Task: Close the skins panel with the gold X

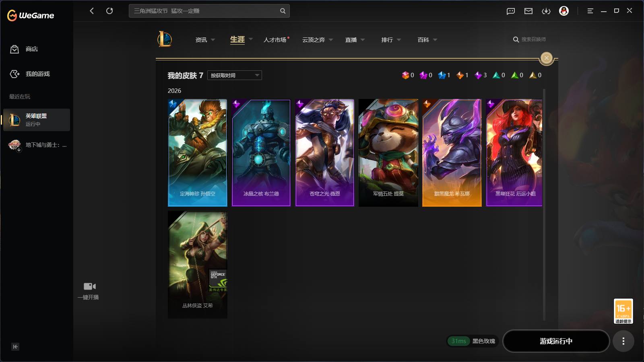Action: pos(546,58)
